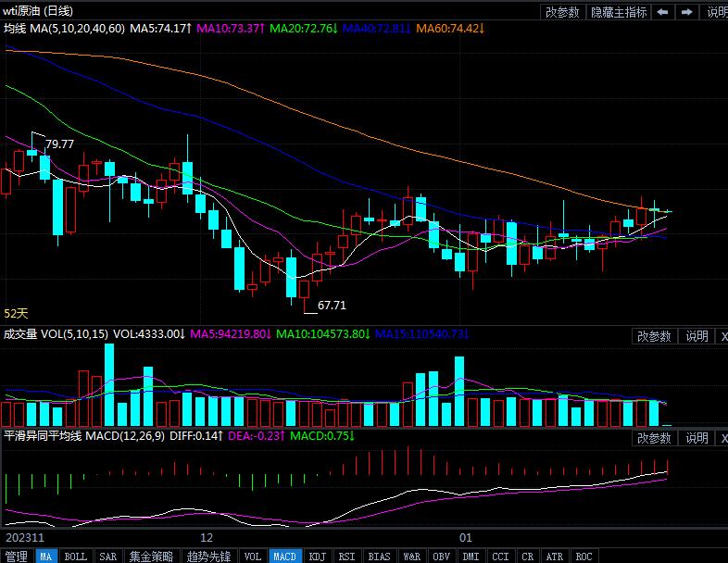Click the 67.71 low price marker
The height and width of the screenshot is (563, 728).
(x=332, y=305)
